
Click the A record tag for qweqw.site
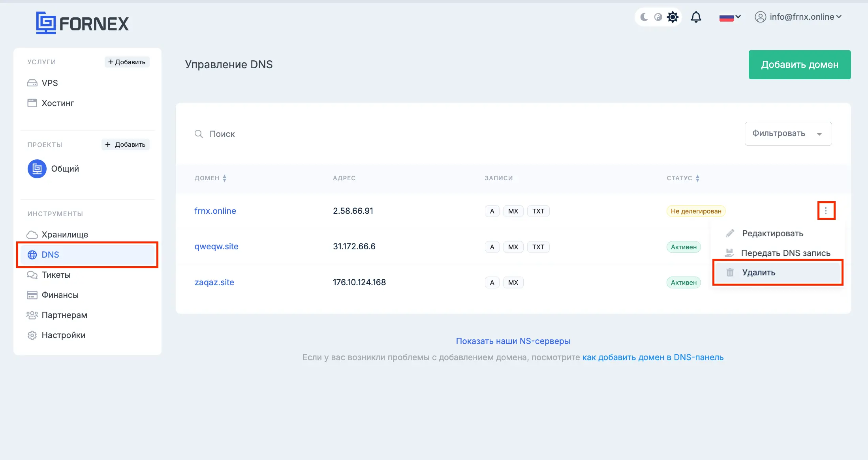(x=492, y=247)
